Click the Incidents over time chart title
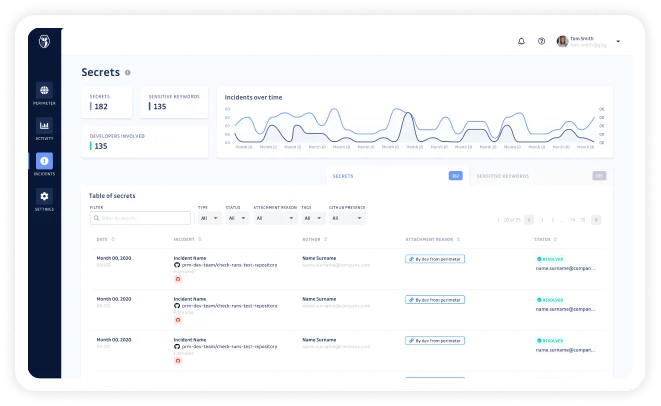Image resolution: width=661 pixels, height=406 pixels. [x=253, y=97]
